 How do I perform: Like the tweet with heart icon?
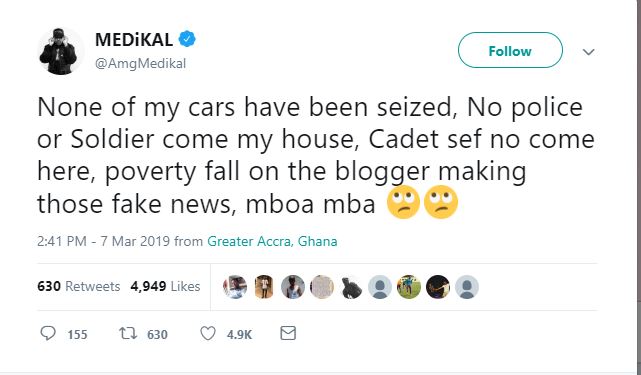(x=208, y=333)
